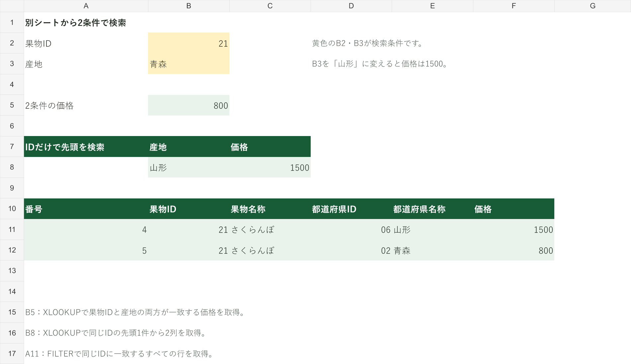Select column A header
This screenshot has height=364, width=631.
point(86,6)
